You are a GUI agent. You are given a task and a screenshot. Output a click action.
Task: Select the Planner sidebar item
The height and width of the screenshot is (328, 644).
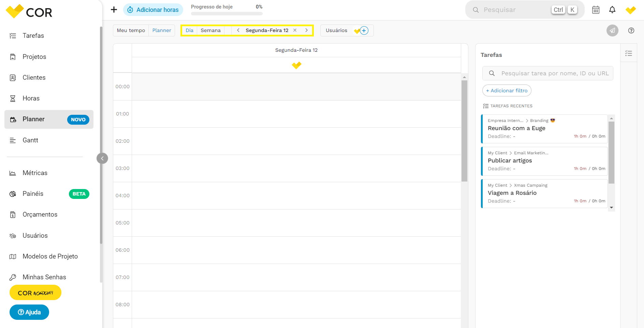49,119
